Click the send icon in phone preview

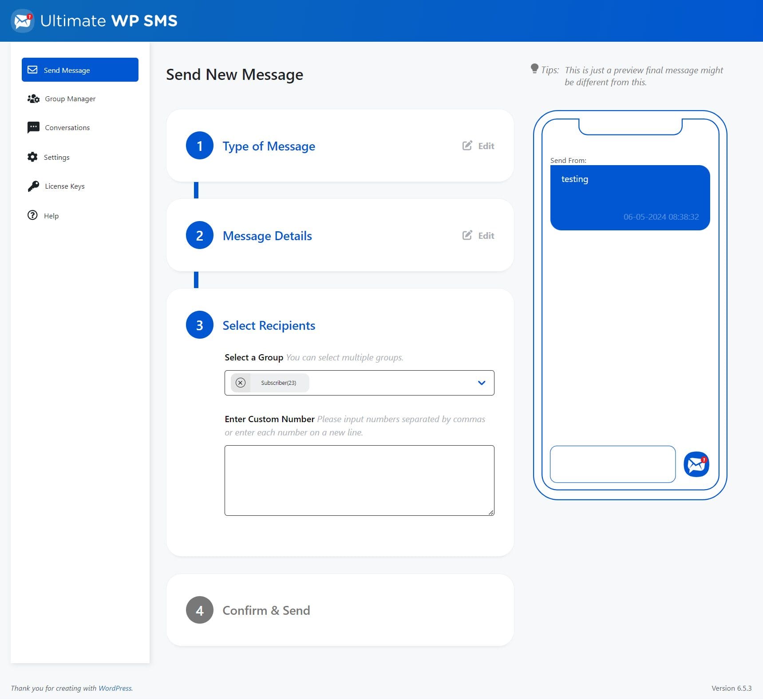[x=696, y=464]
